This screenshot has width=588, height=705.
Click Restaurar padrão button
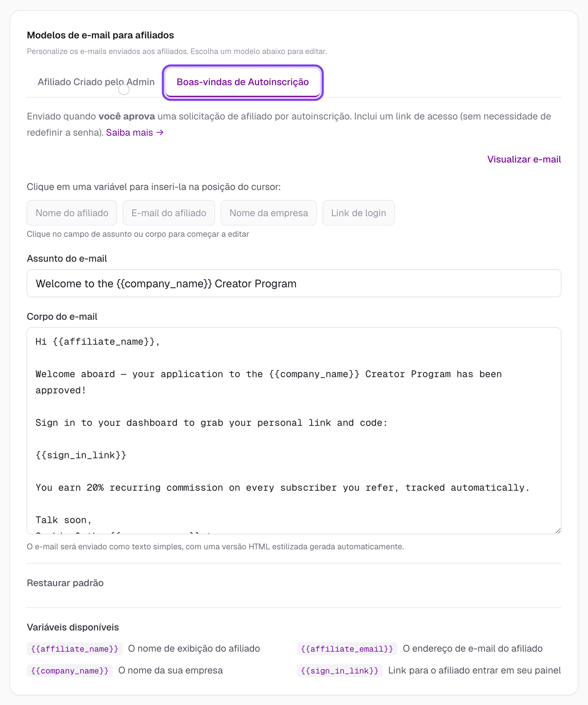click(x=65, y=583)
